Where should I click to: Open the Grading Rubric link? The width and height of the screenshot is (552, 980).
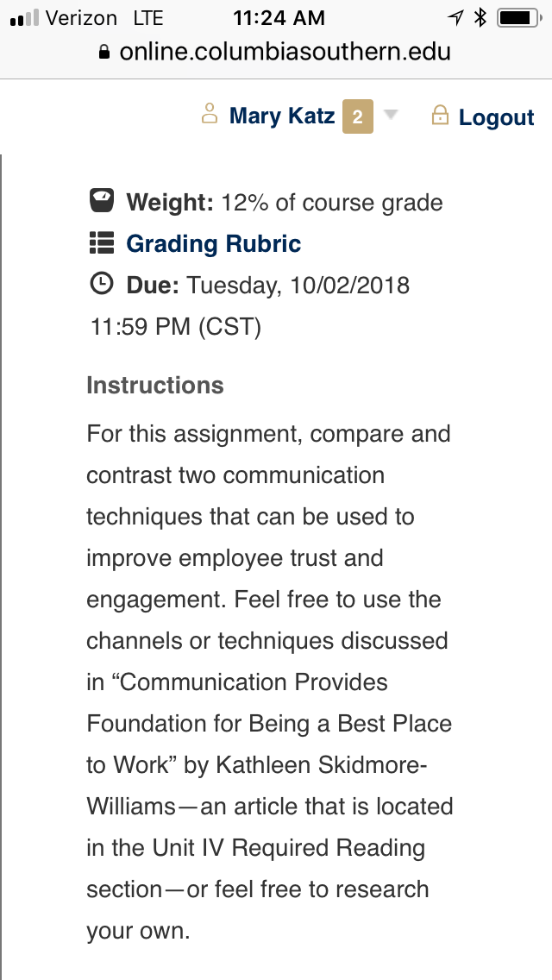213,244
